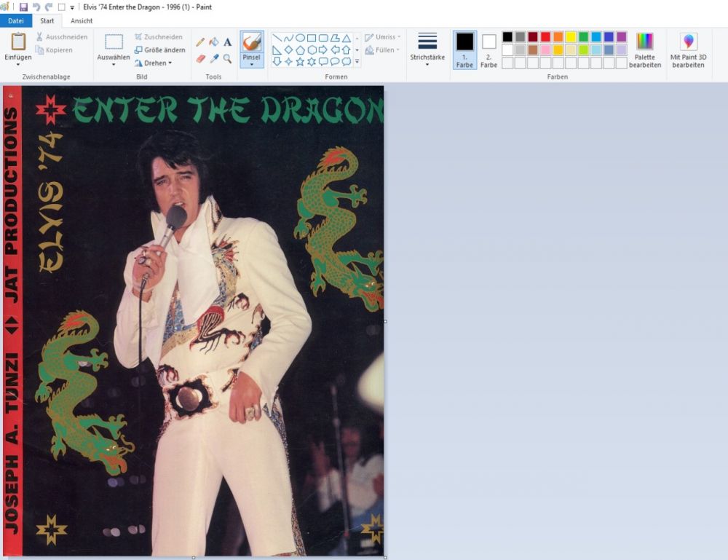Choose the Six-point star shape
The height and width of the screenshot is (560, 728).
click(312, 61)
